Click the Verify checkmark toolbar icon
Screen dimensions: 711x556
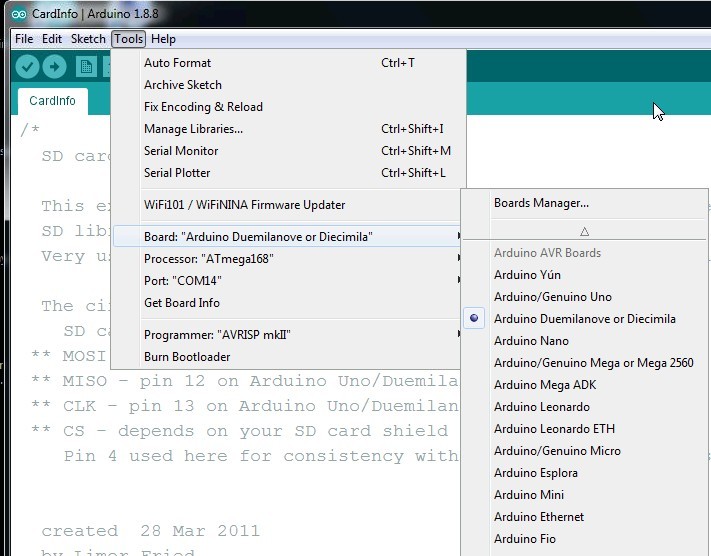coord(27,67)
